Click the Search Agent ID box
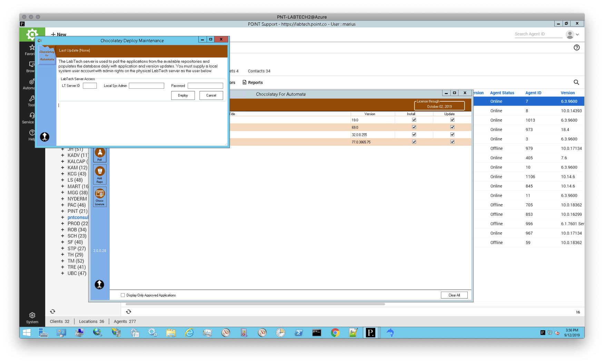 pos(538,34)
